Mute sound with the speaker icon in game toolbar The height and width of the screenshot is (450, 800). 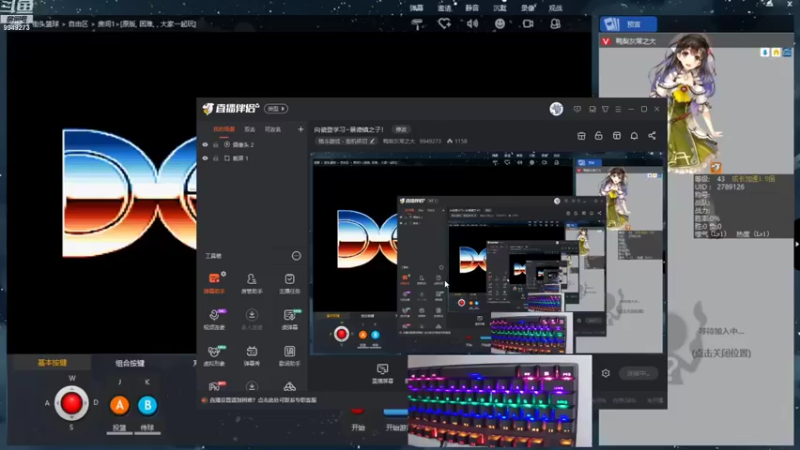coord(472,23)
